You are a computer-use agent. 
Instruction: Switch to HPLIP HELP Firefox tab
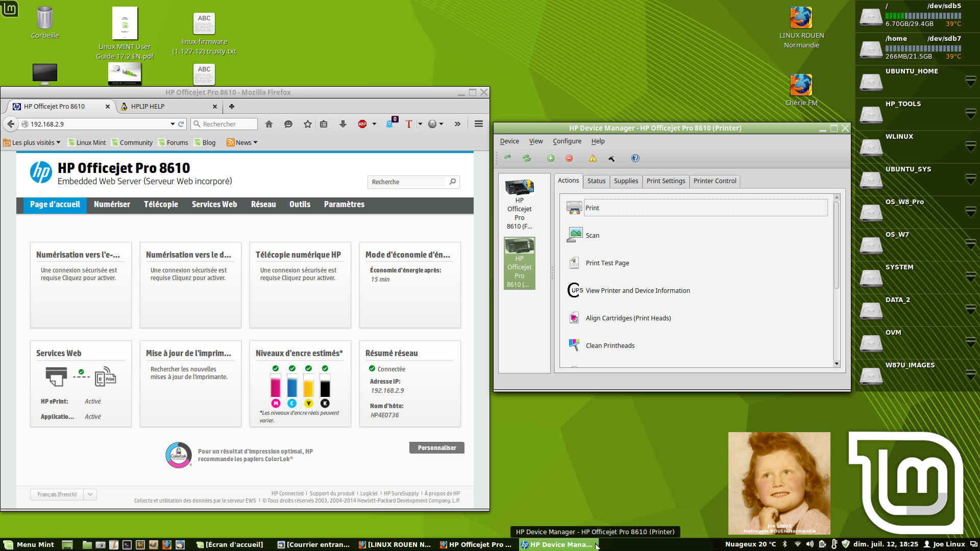point(168,106)
